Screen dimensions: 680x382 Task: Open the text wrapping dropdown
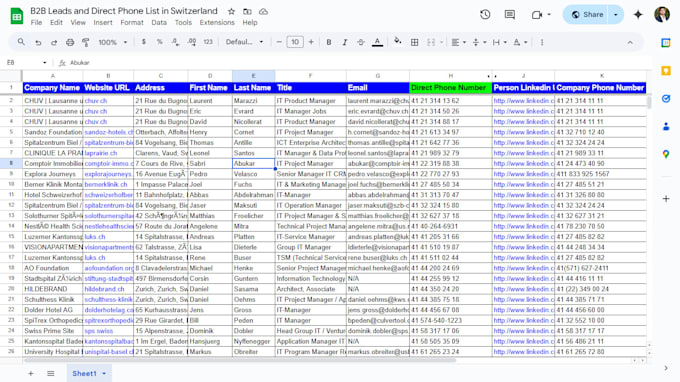pos(500,42)
